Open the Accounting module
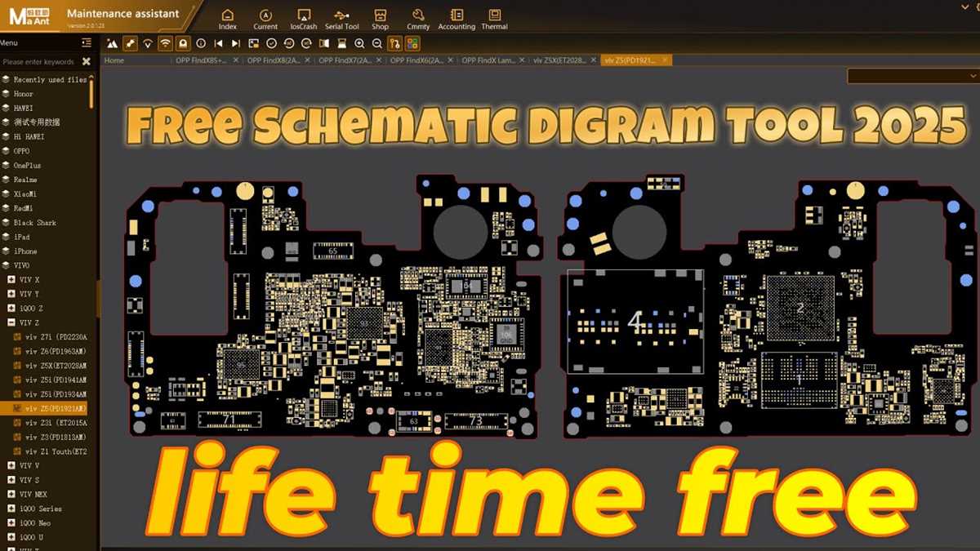Viewport: 980px width, 551px height. tap(457, 20)
